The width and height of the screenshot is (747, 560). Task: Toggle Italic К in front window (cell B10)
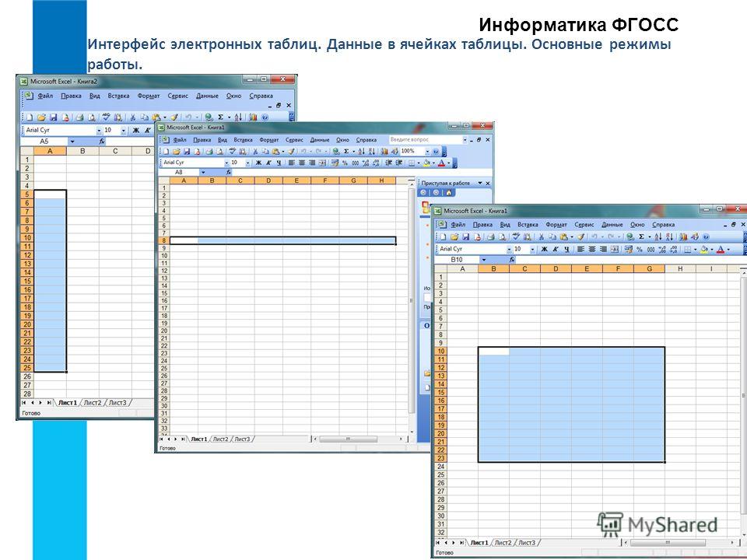(x=556, y=249)
